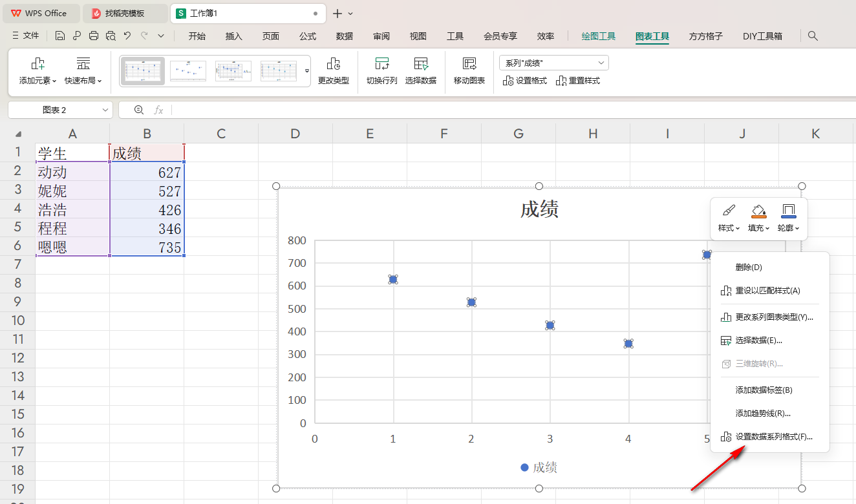Open the 系列"成绩" chart element dropdown

(554, 63)
